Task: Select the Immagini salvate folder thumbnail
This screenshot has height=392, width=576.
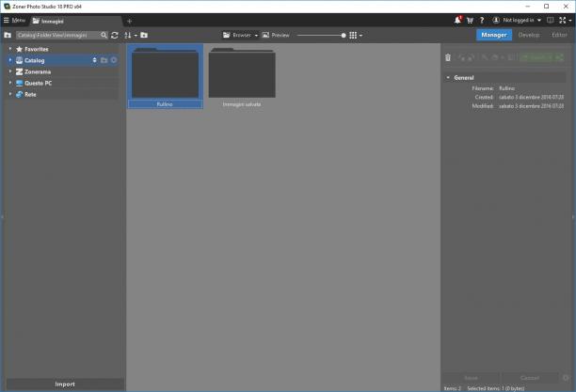Action: coord(242,72)
